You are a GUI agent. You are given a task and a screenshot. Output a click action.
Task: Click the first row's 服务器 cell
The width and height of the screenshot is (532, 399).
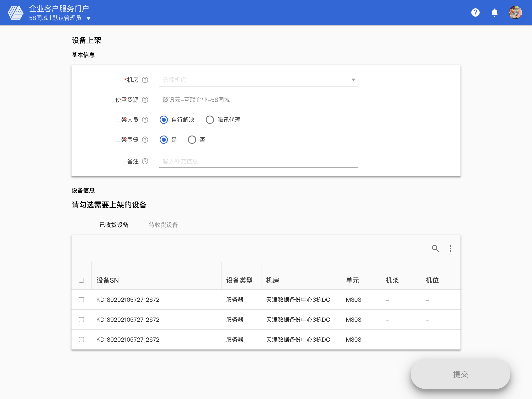click(235, 300)
